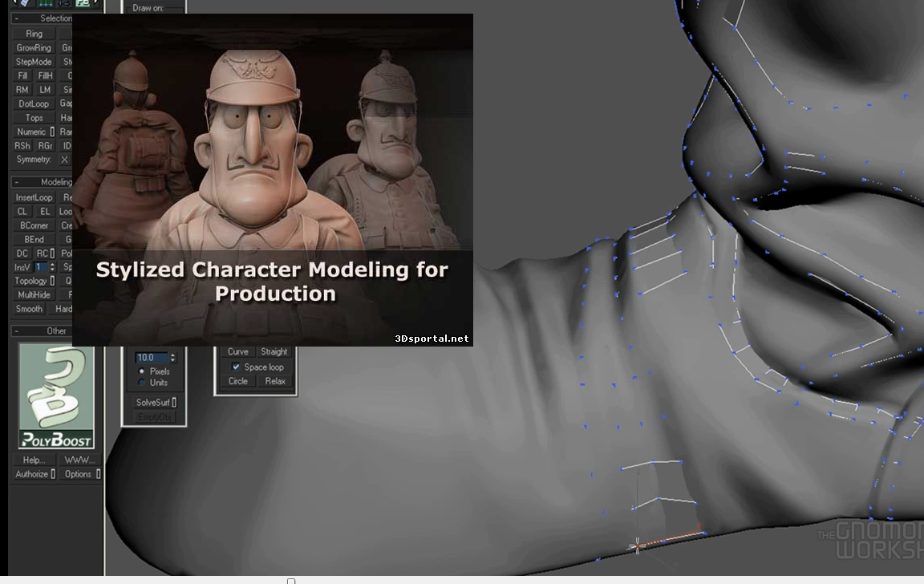Open the Numeric selection tool

coord(34,132)
